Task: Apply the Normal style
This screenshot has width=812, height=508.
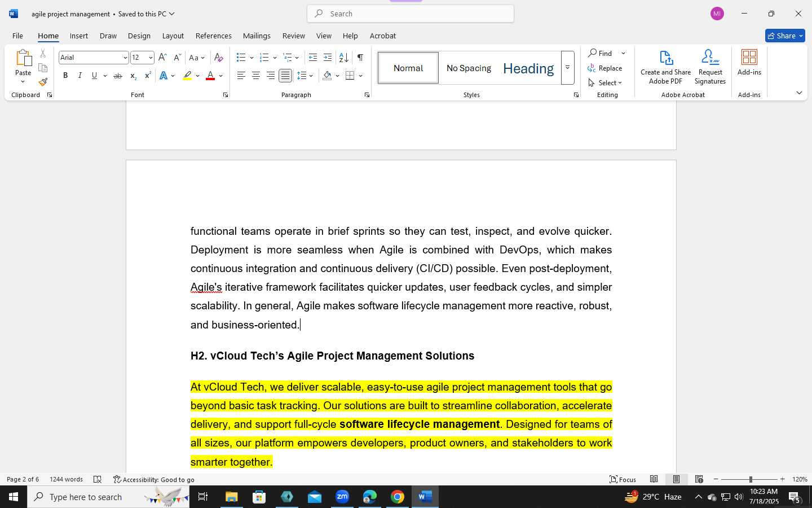Action: click(408, 68)
